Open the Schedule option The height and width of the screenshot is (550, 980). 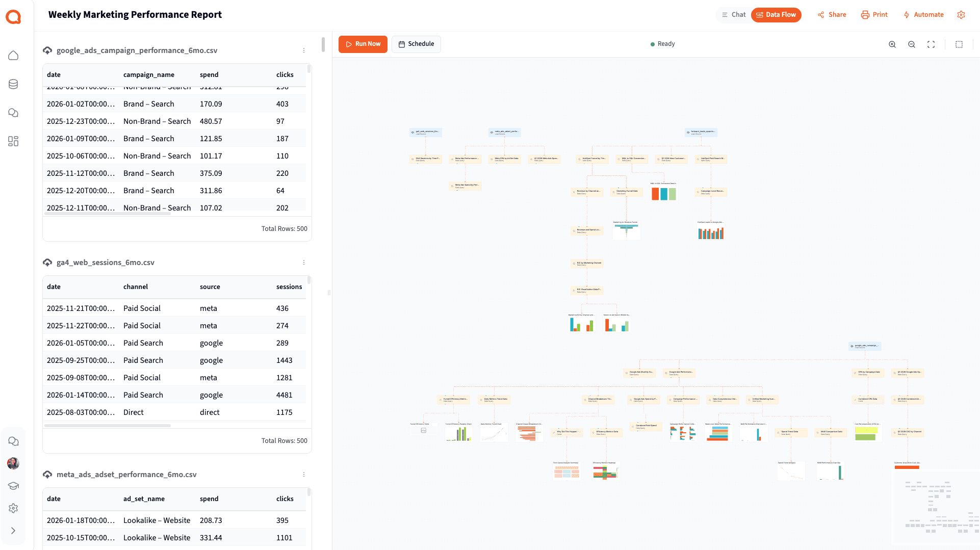click(416, 44)
